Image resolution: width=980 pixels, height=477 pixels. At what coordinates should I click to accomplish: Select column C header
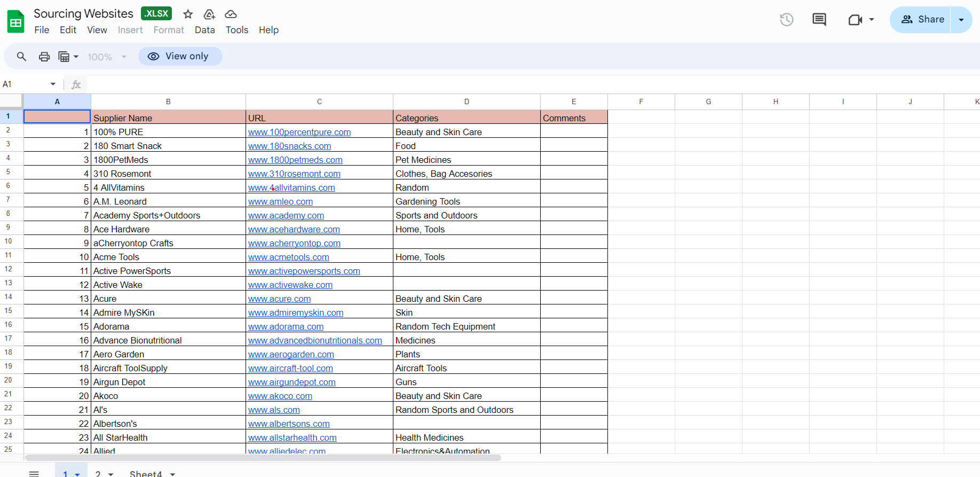coord(319,101)
